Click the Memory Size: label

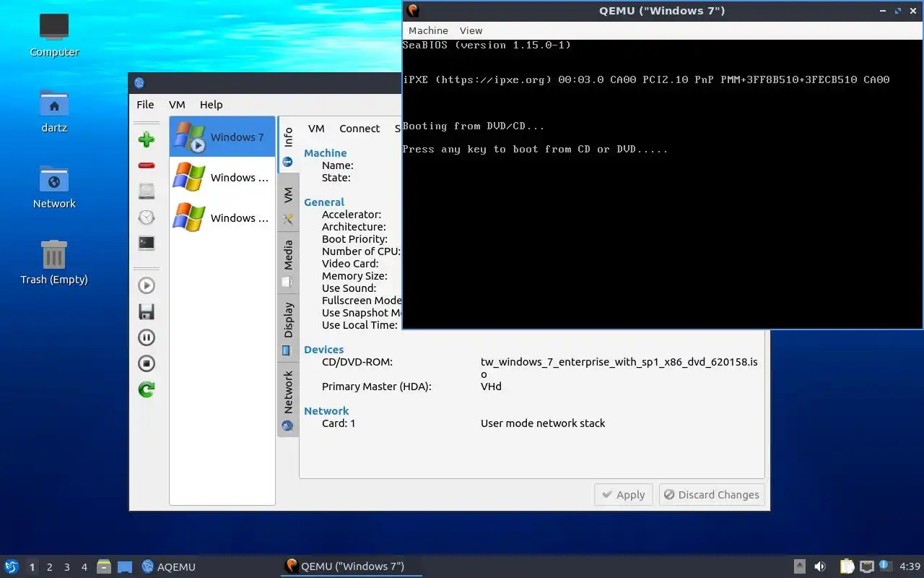click(354, 276)
